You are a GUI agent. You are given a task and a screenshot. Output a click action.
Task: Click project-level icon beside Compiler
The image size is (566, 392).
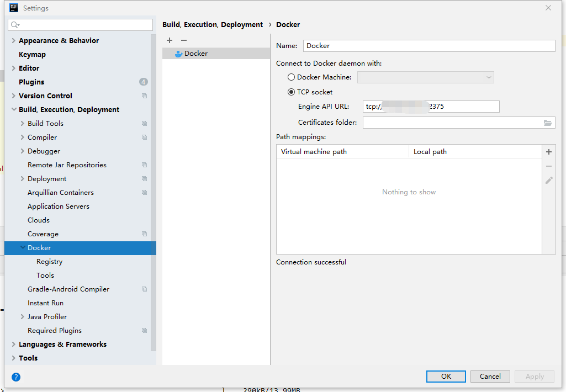(144, 137)
